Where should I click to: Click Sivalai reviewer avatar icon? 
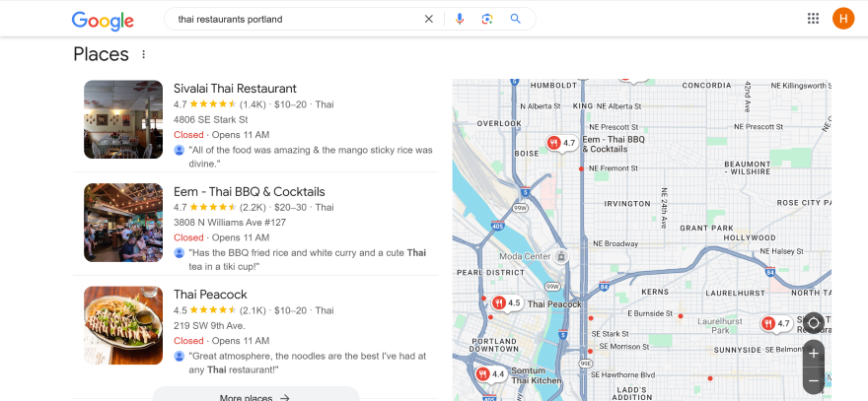click(x=180, y=150)
